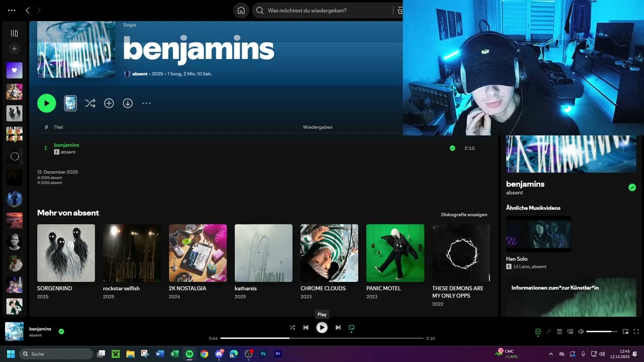The height and width of the screenshot is (362, 644).
Task: Go to previous track in player bar
Action: [305, 327]
